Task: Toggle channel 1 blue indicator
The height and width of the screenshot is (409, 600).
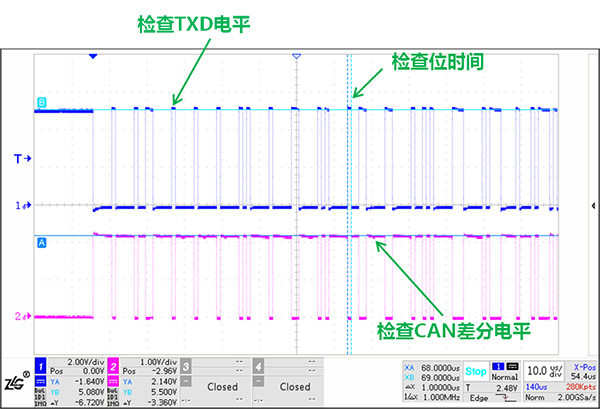Action: pos(41,366)
